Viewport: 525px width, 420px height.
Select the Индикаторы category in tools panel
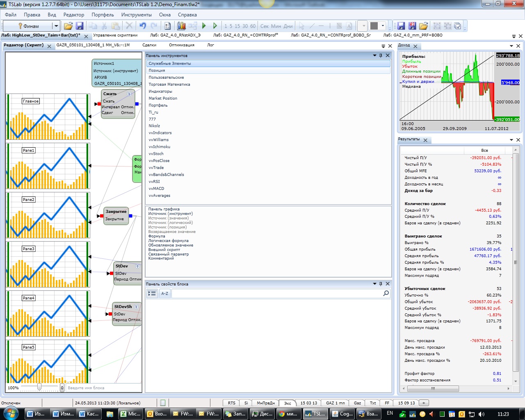[160, 91]
